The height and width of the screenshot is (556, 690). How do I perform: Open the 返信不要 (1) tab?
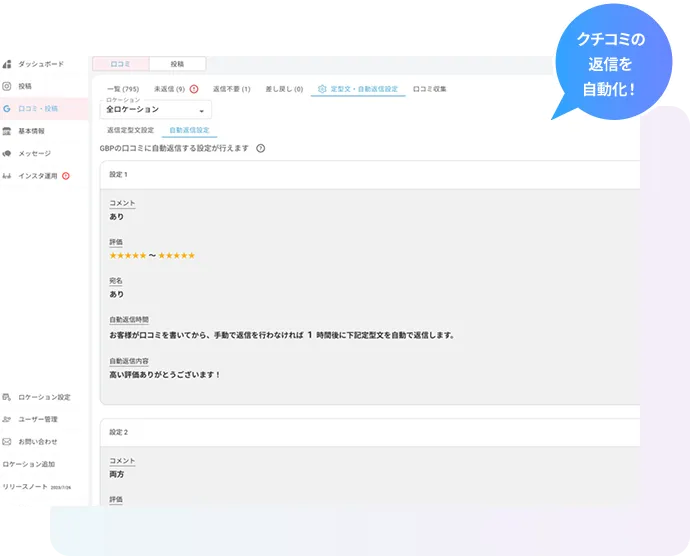231,89
